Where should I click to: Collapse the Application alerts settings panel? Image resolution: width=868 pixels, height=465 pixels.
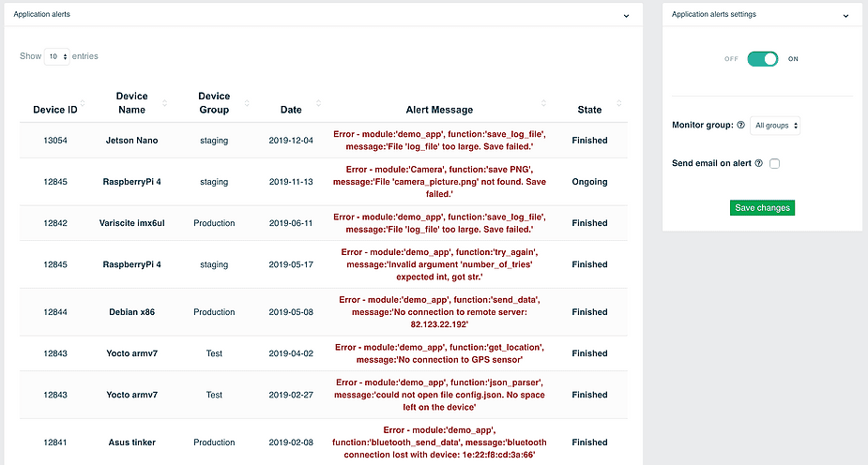pos(845,16)
